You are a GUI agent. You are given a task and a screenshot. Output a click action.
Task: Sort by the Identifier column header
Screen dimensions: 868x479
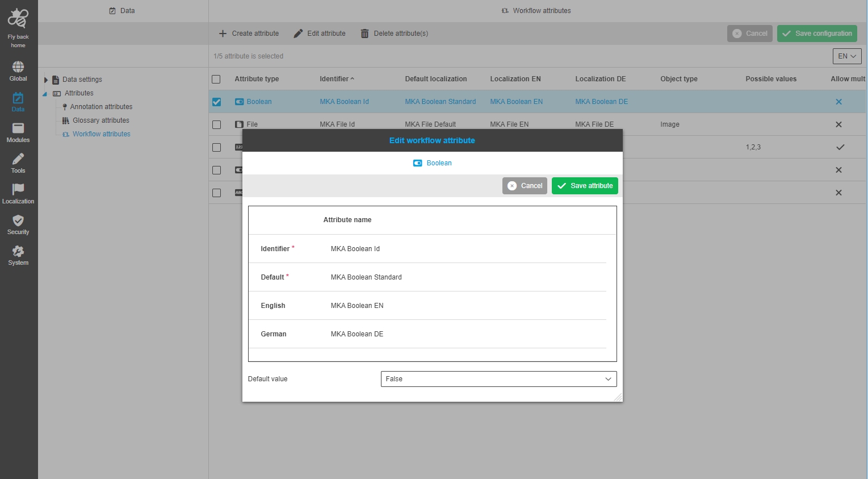(x=337, y=79)
